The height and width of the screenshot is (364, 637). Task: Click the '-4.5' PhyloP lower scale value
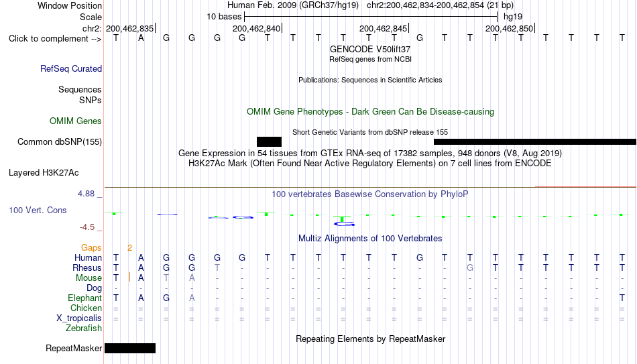coord(87,227)
